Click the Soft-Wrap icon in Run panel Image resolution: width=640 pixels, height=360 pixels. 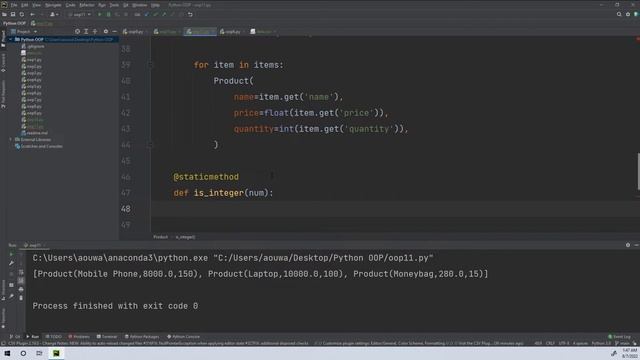coord(21,272)
